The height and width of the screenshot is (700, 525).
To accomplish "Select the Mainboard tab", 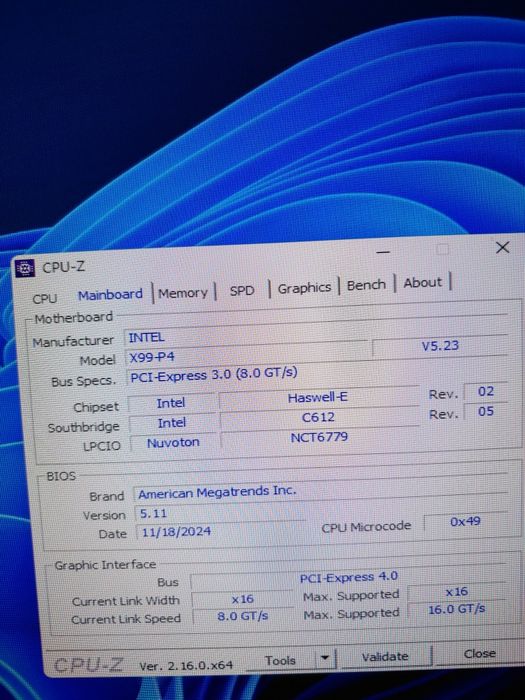I will coord(110,295).
